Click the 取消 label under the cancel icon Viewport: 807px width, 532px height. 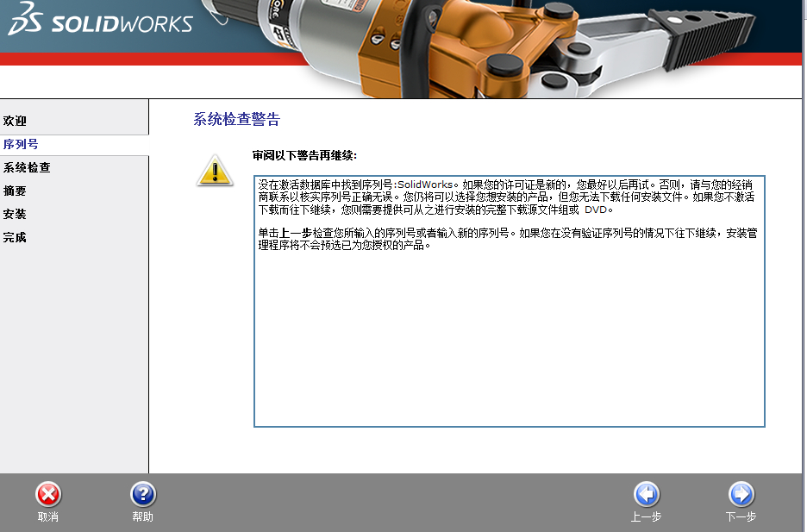(x=48, y=516)
